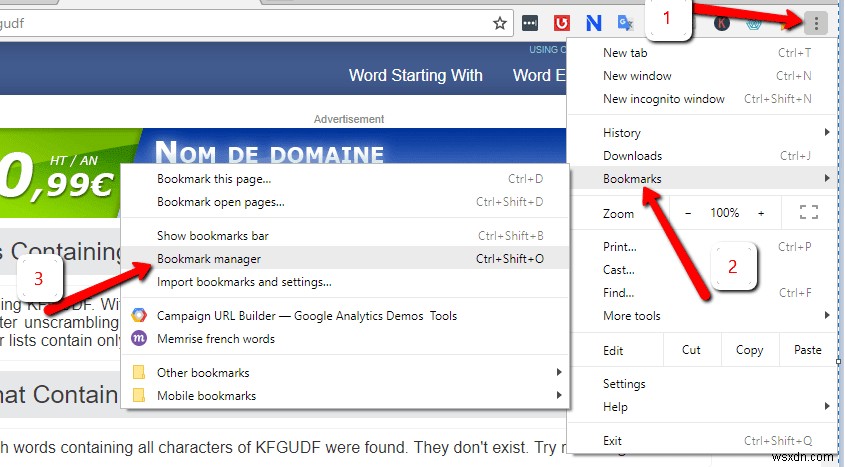The image size is (845, 467).
Task: Select New tab from Chrome menu
Action: pyautogui.click(x=702, y=53)
